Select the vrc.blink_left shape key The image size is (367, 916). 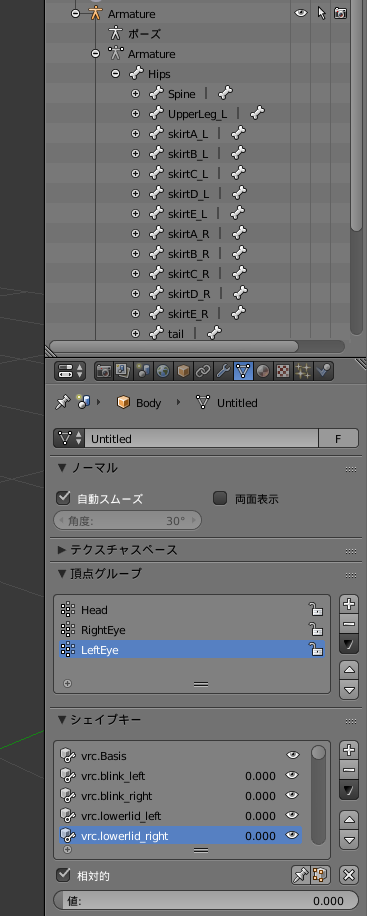pyautogui.click(x=181, y=776)
